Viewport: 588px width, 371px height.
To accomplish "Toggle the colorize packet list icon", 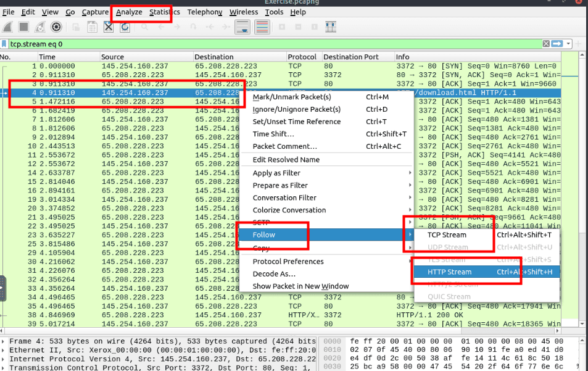I will (x=262, y=27).
